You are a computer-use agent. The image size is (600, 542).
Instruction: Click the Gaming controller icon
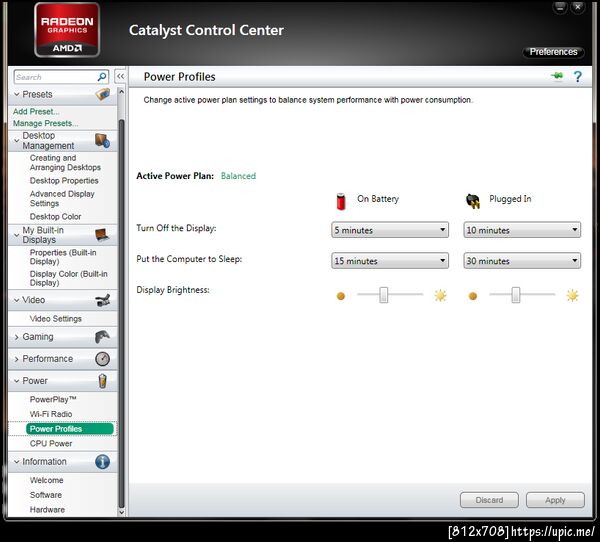102,337
